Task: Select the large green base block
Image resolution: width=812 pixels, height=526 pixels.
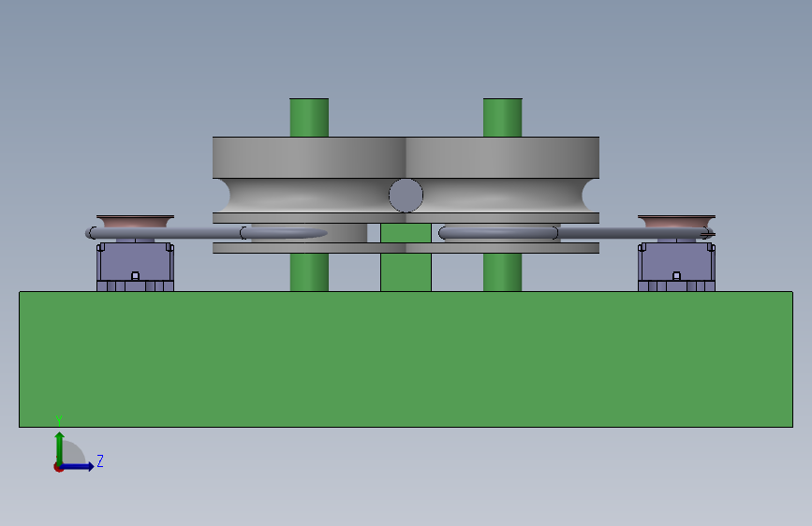Action: [406, 359]
